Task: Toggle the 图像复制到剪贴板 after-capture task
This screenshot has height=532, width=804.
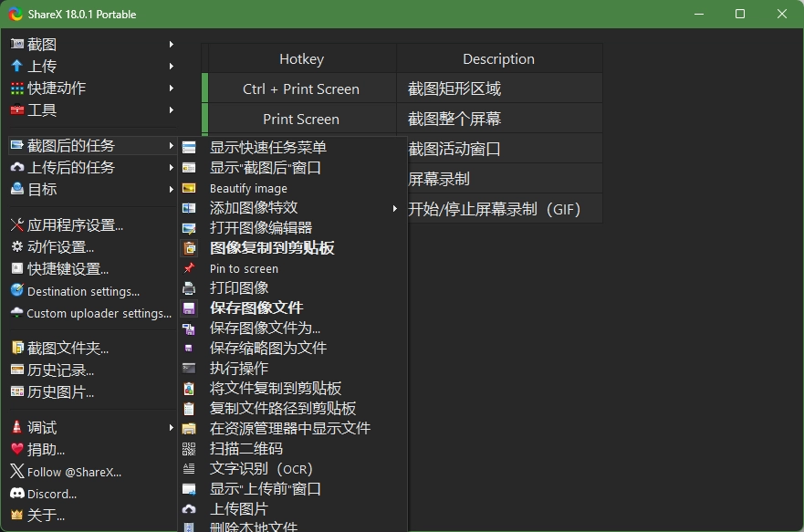Action: 271,248
